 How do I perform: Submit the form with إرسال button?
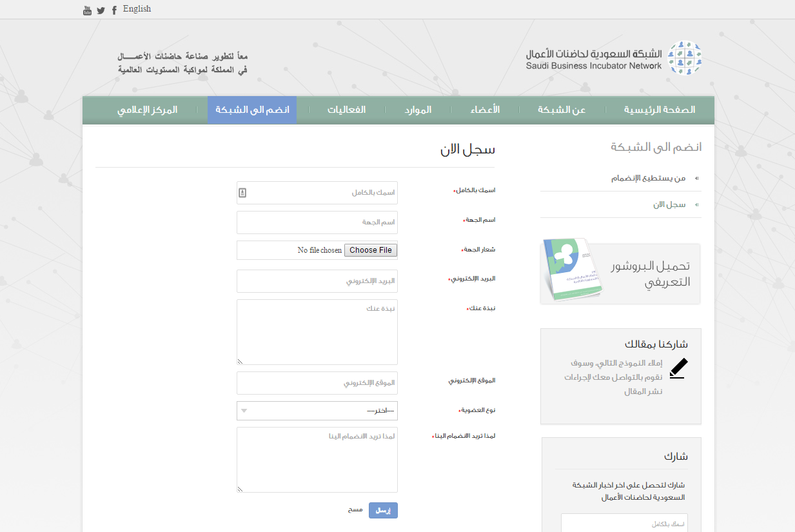pyautogui.click(x=383, y=510)
